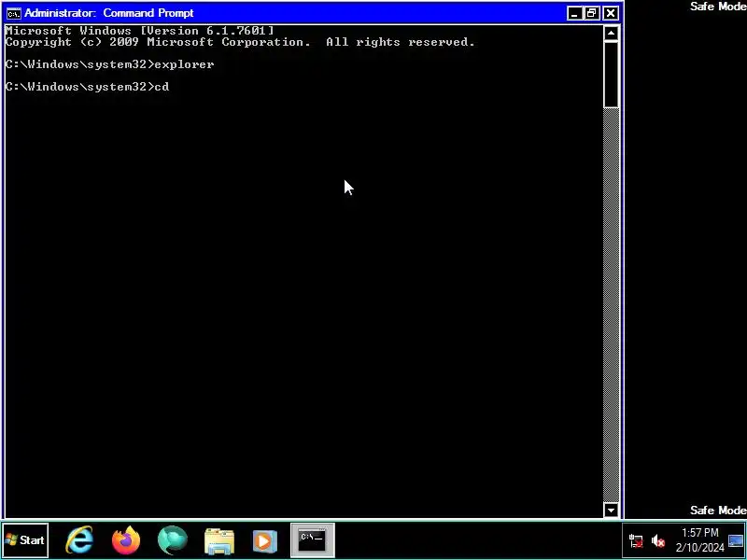Click the Copyright 2009 Microsoft line
This screenshot has width=747, height=560.
tap(240, 42)
